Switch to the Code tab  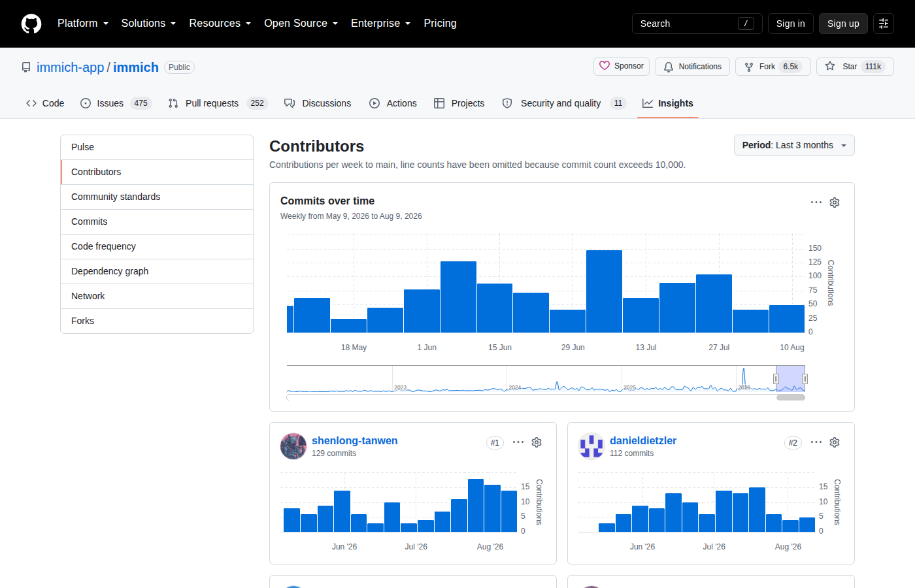(45, 103)
